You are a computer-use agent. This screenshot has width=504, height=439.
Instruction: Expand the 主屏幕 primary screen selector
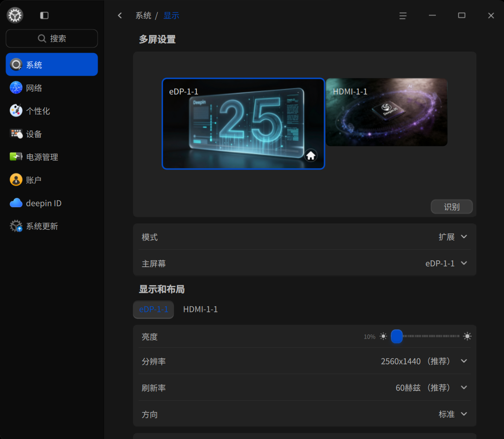click(x=464, y=263)
